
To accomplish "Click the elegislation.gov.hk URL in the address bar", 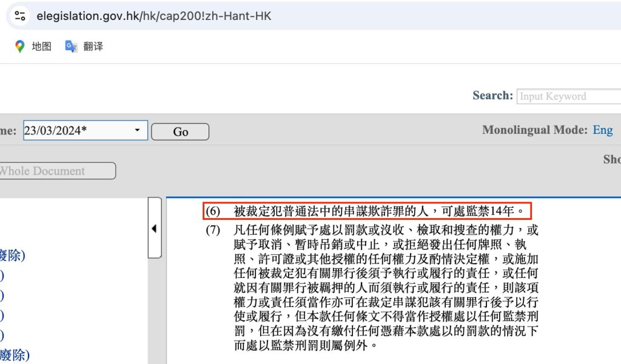I will (153, 16).
